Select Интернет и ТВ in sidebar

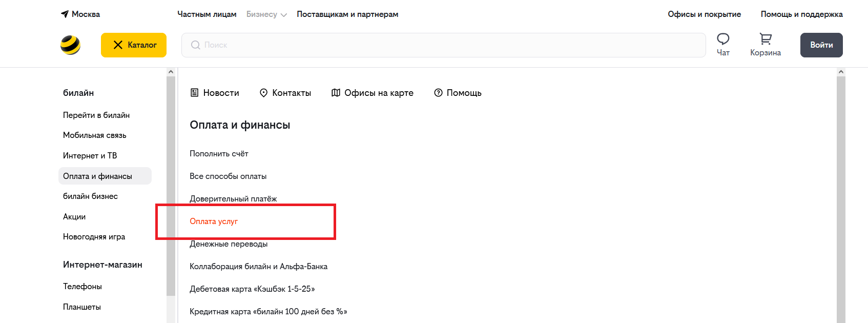[90, 156]
